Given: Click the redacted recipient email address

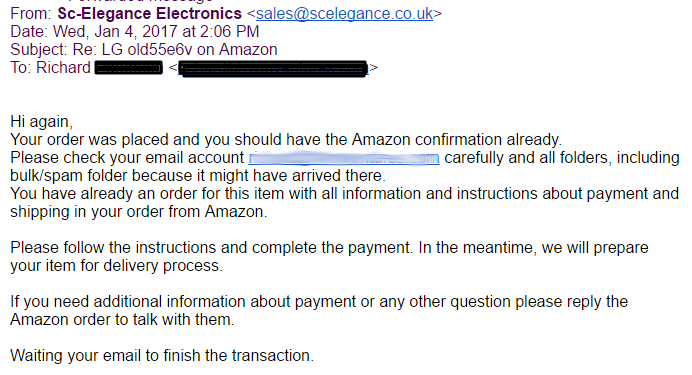Looking at the screenshot, I should coord(273,68).
